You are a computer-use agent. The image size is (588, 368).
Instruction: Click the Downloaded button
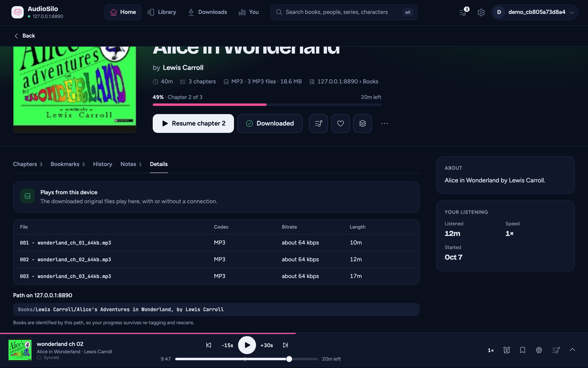(270, 123)
